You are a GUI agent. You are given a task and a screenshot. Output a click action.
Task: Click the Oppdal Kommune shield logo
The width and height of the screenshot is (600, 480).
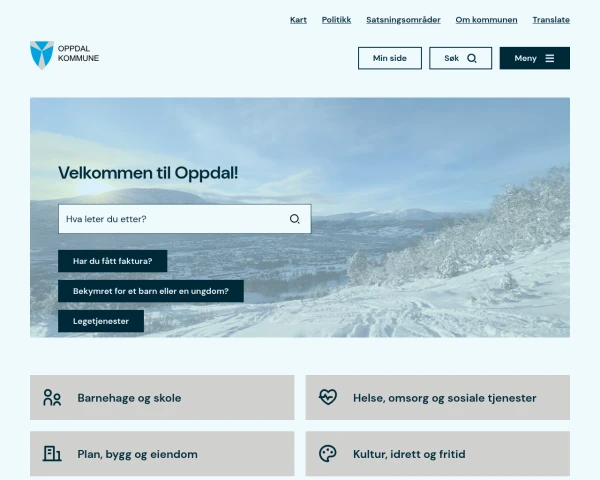42,55
